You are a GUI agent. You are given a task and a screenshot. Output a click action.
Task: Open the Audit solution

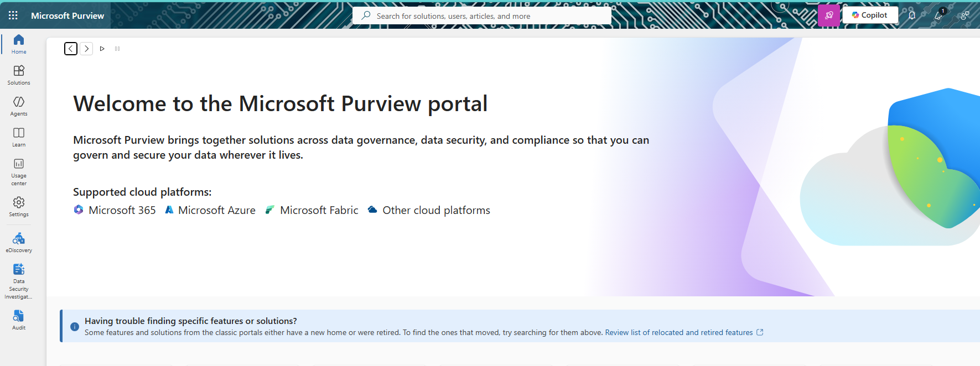(x=19, y=320)
